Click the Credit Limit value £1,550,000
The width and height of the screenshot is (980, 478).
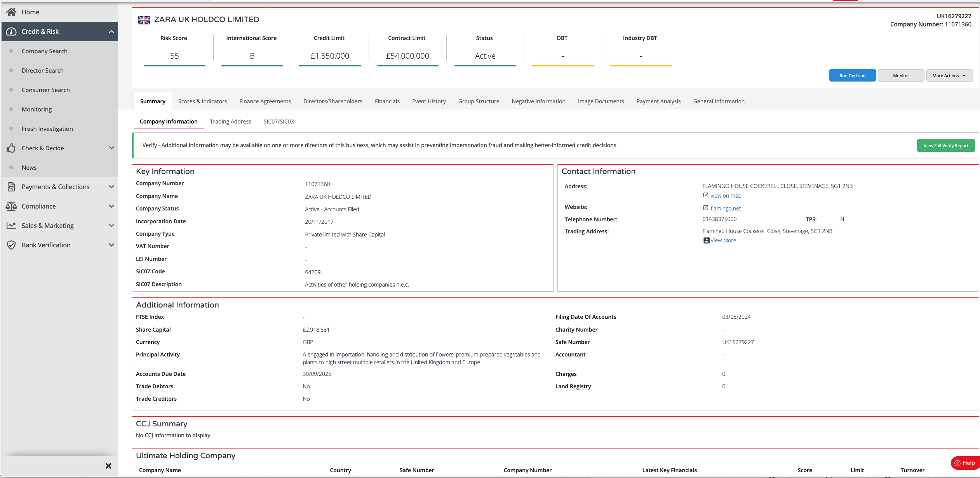[x=330, y=56]
